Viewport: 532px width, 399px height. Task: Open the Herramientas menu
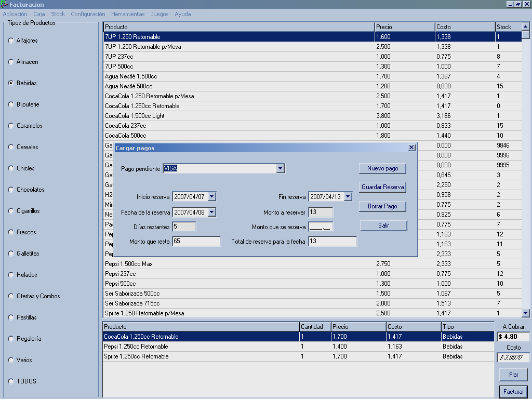click(128, 14)
